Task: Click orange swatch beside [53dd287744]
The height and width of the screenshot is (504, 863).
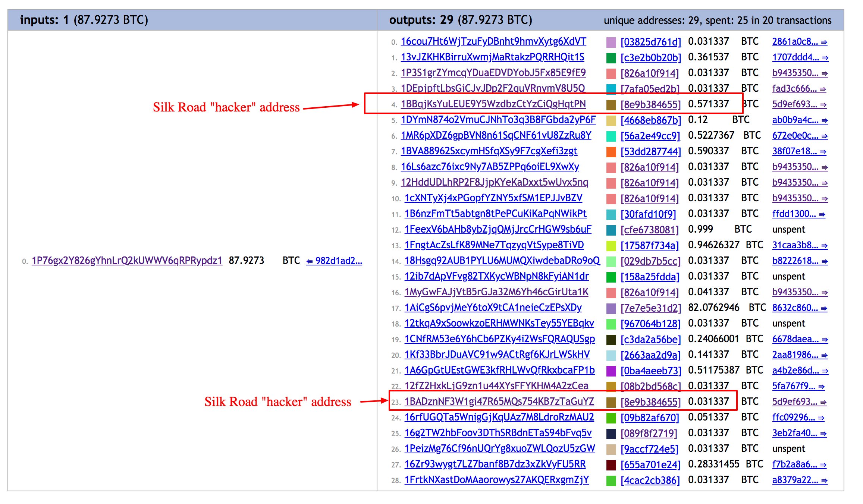Action: (611, 152)
